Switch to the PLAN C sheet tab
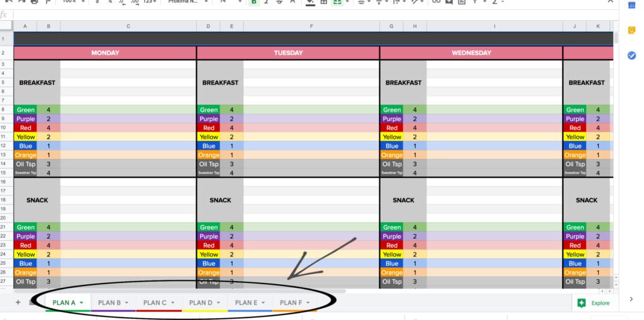 pyautogui.click(x=155, y=303)
